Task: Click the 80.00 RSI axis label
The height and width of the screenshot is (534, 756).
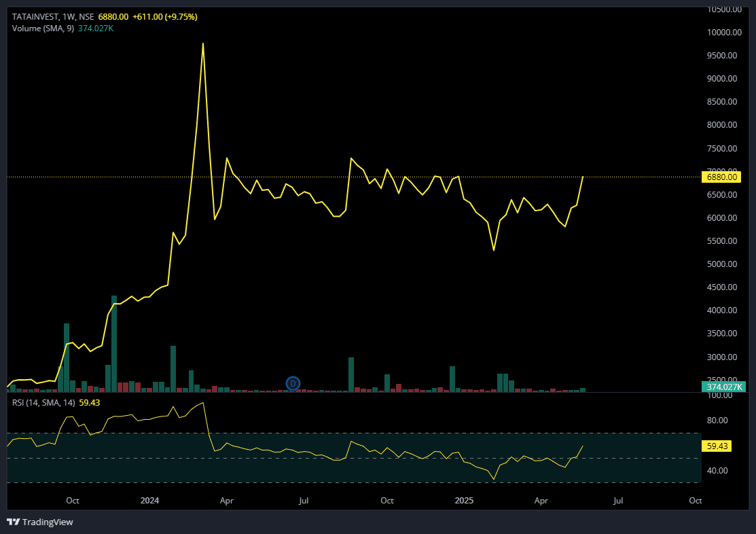Action: [x=717, y=421]
